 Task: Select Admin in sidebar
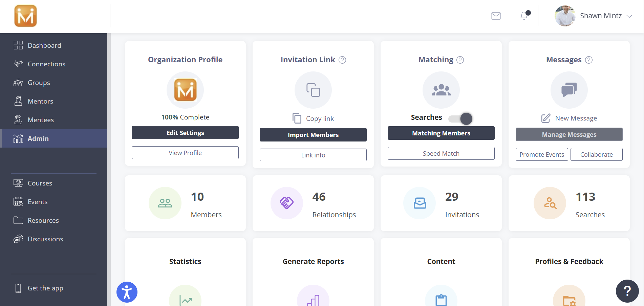(x=53, y=138)
